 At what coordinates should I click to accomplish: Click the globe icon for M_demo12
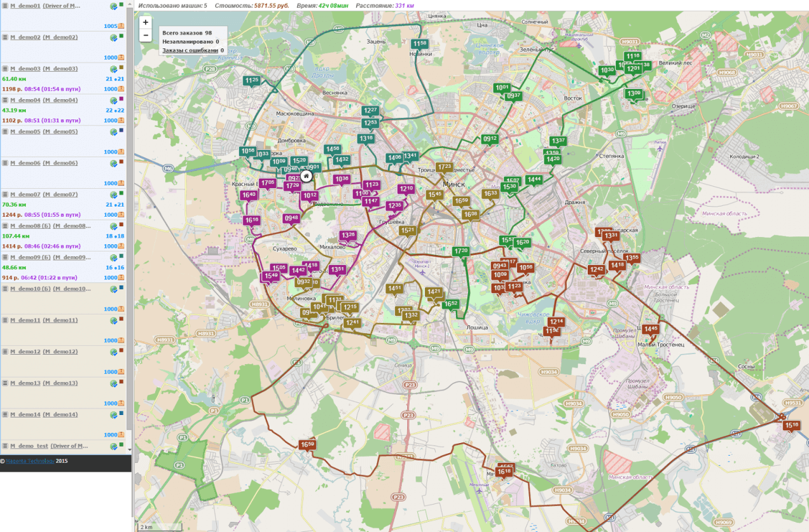point(113,351)
